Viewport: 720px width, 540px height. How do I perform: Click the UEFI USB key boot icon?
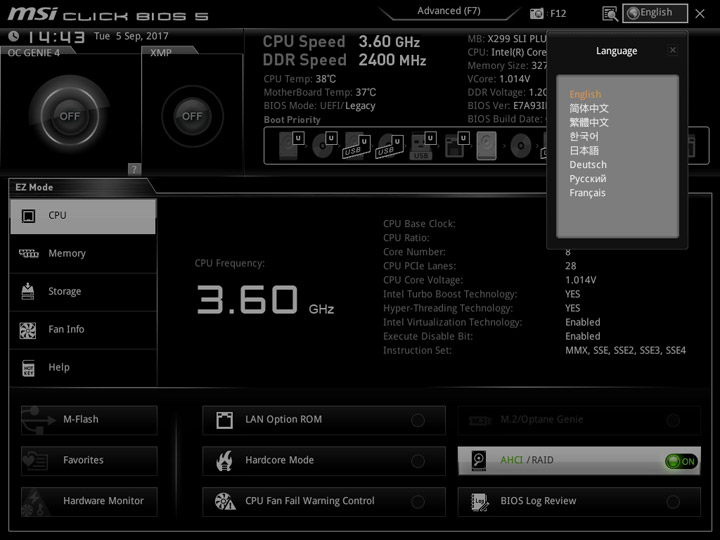tap(422, 145)
